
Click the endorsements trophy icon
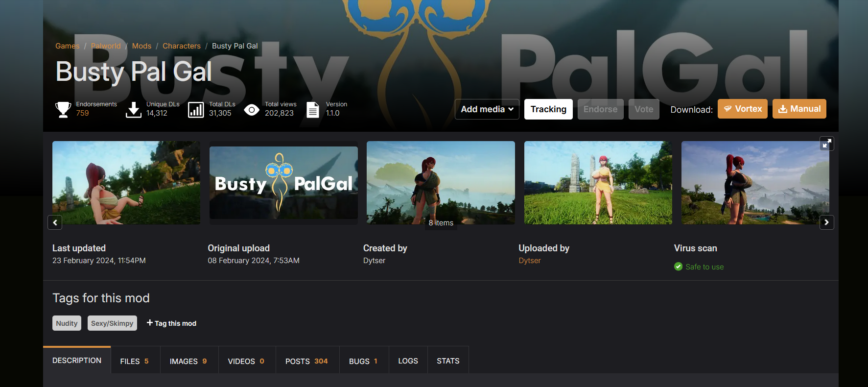[63, 110]
